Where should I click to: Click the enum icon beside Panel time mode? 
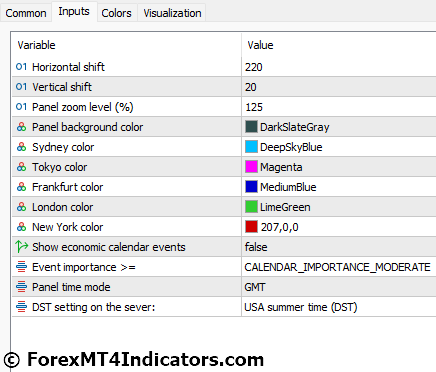(21, 287)
